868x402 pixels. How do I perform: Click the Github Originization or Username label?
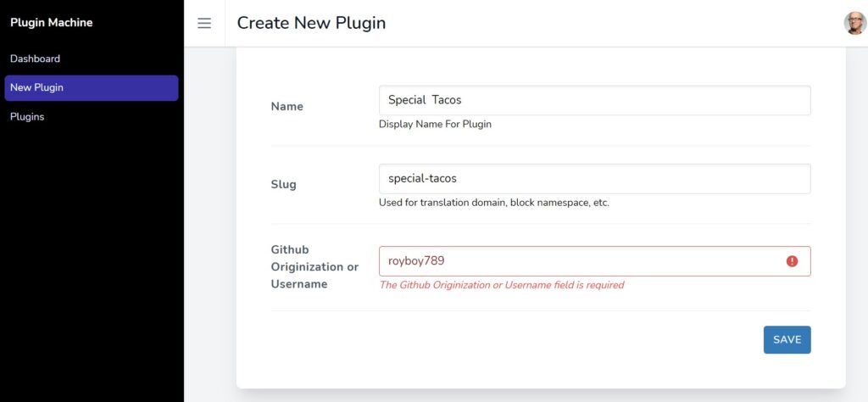pos(315,267)
